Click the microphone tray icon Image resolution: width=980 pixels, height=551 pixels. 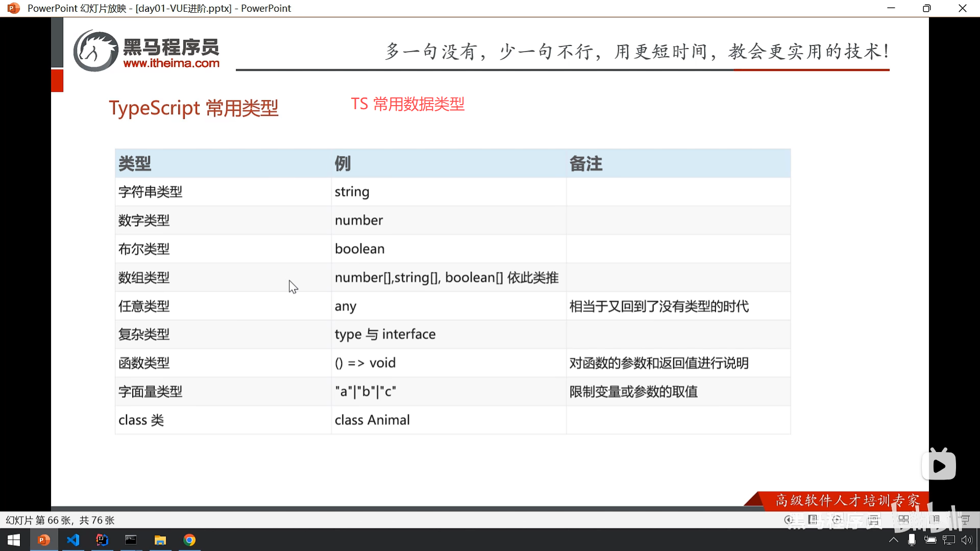click(912, 540)
